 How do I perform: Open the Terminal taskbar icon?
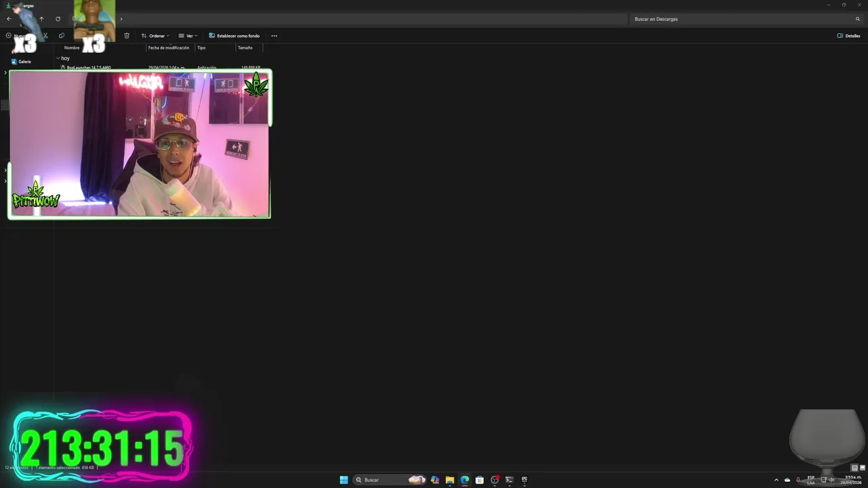(509, 480)
